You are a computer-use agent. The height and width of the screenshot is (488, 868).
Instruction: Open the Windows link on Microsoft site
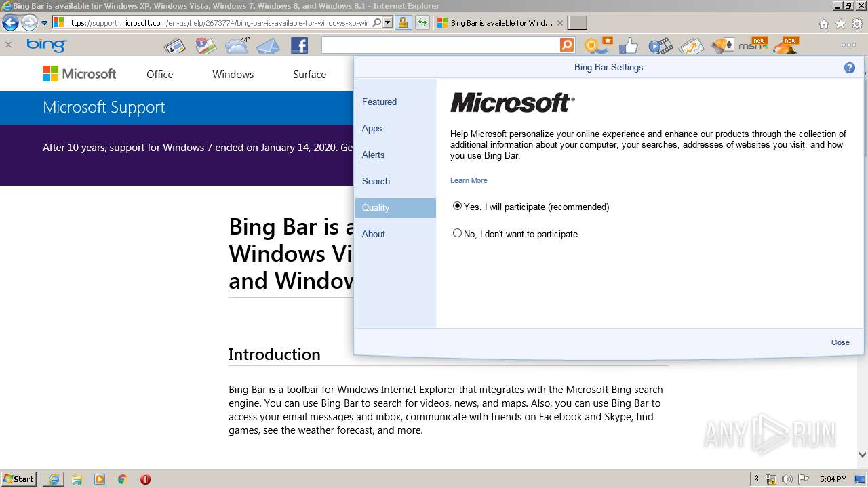[x=233, y=75]
